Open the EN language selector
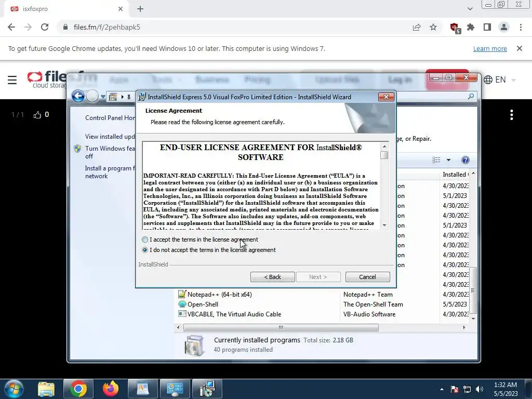 pos(499,79)
